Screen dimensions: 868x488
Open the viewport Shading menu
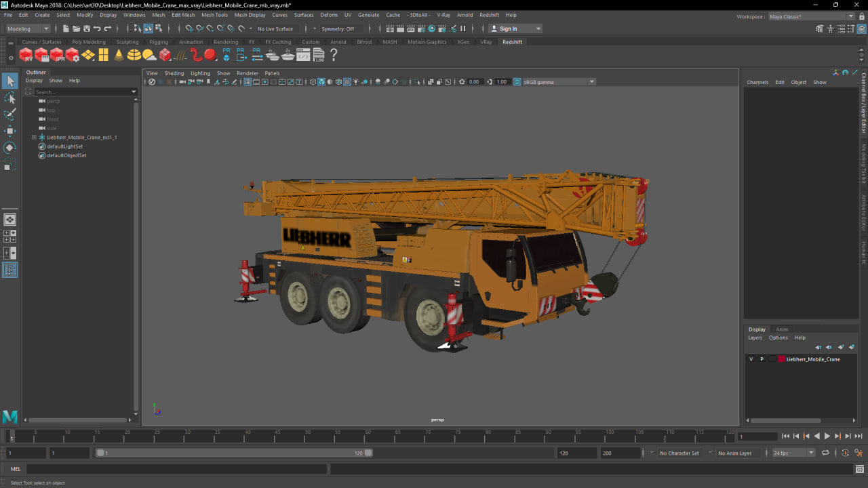point(174,73)
